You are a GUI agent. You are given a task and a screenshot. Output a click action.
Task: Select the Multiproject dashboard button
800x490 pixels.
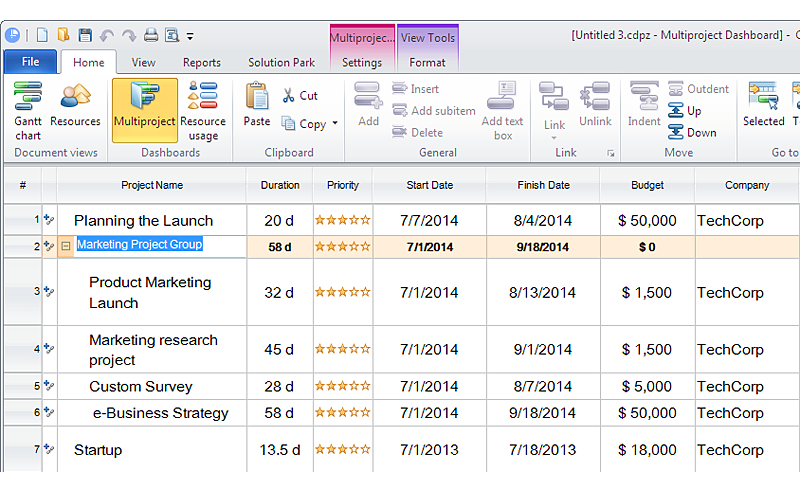coord(144,108)
